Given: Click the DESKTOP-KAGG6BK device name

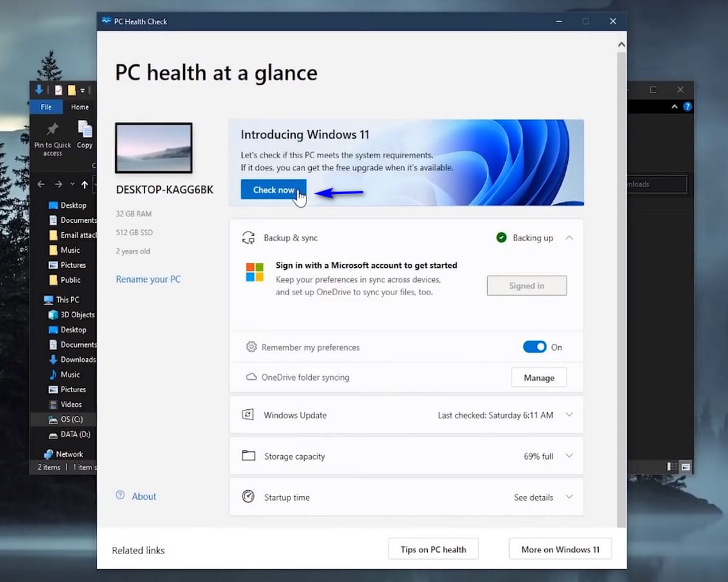Looking at the screenshot, I should (x=164, y=190).
